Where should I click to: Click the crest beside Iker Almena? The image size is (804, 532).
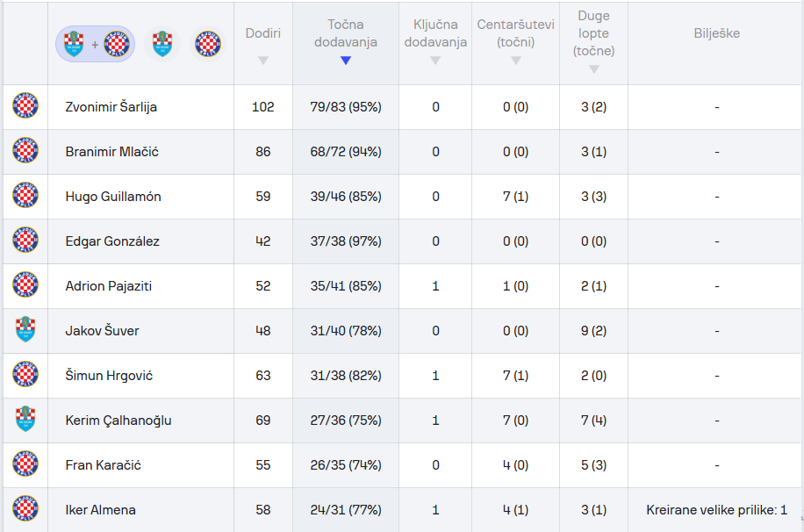point(25,509)
